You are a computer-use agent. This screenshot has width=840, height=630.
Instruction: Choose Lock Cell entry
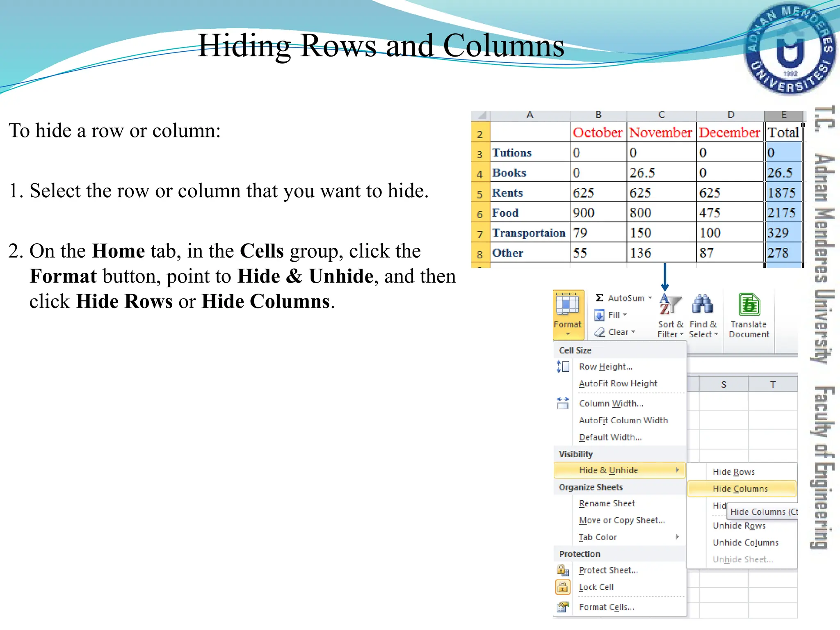[x=620, y=587]
